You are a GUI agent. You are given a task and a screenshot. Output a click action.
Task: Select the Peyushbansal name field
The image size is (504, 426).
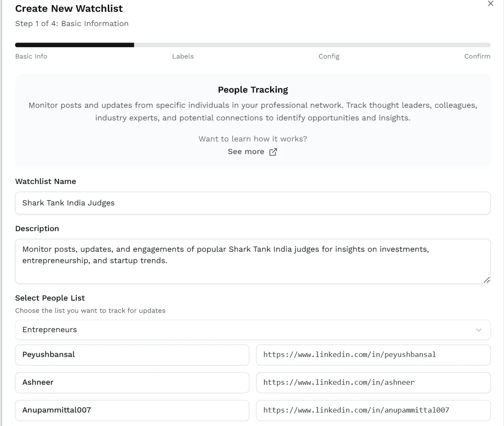[x=132, y=355]
